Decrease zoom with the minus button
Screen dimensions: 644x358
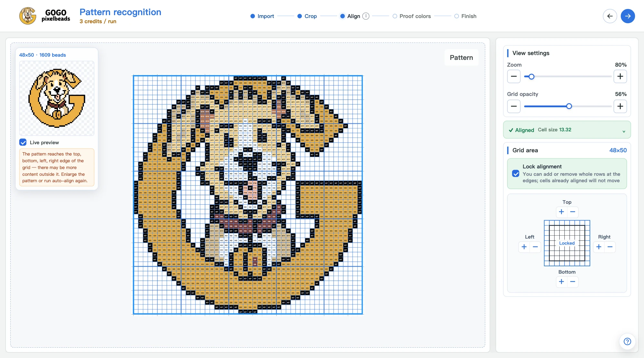click(514, 76)
